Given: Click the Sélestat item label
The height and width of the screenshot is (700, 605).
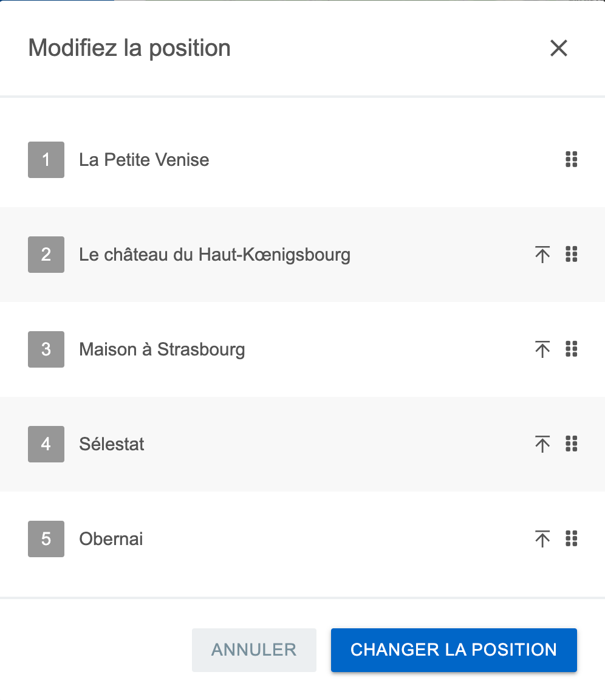Looking at the screenshot, I should [112, 444].
